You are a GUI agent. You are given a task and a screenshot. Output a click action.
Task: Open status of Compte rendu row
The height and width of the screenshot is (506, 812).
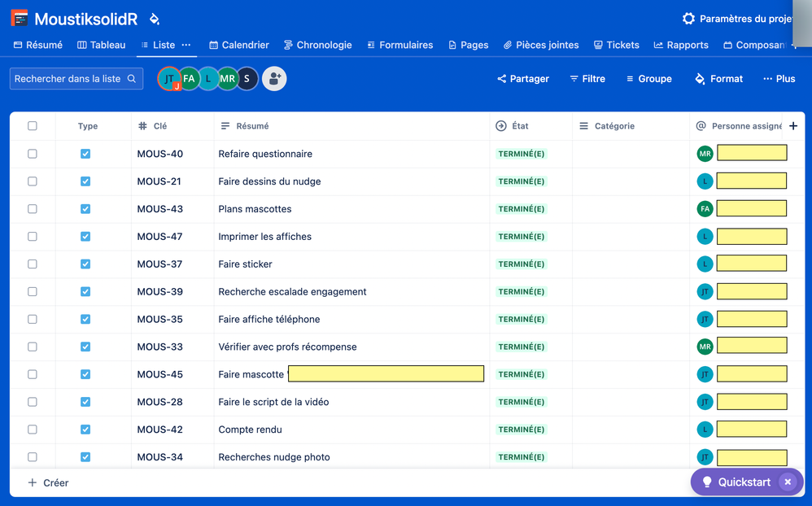click(522, 430)
